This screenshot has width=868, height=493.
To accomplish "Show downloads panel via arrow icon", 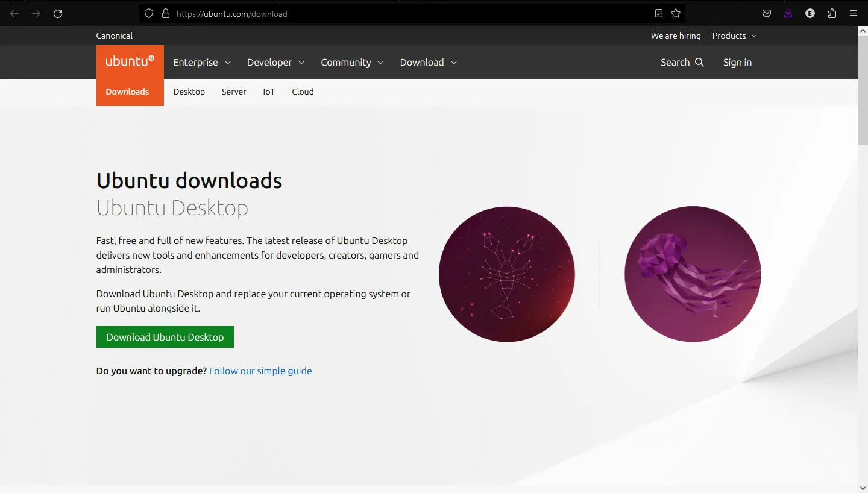I will click(788, 13).
